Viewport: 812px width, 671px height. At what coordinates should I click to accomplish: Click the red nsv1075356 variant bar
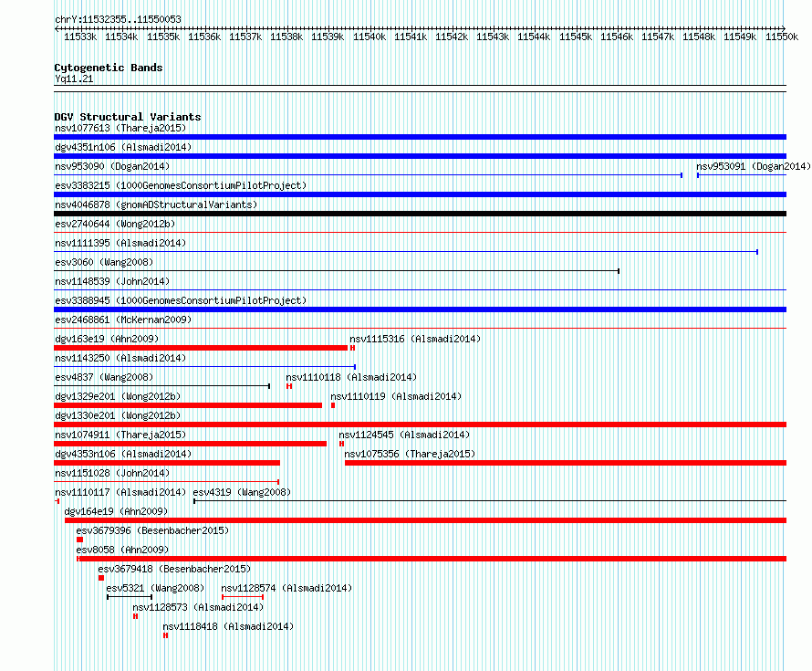tap(566, 463)
